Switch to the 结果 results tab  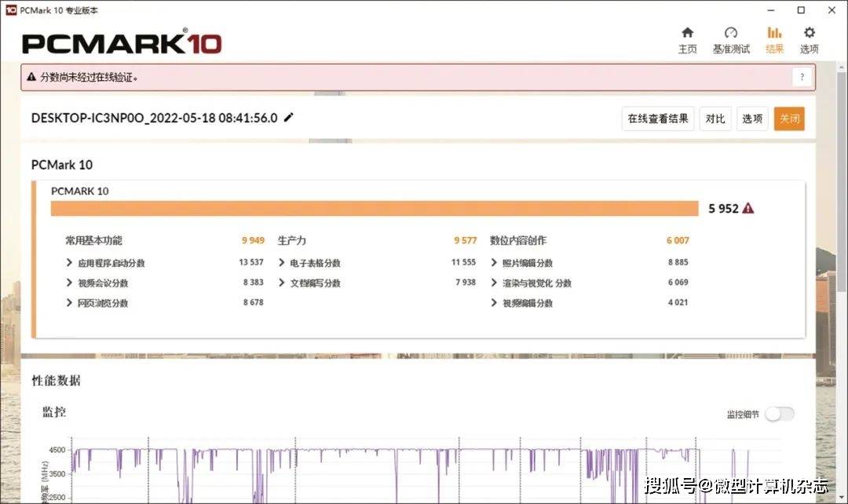point(774,41)
